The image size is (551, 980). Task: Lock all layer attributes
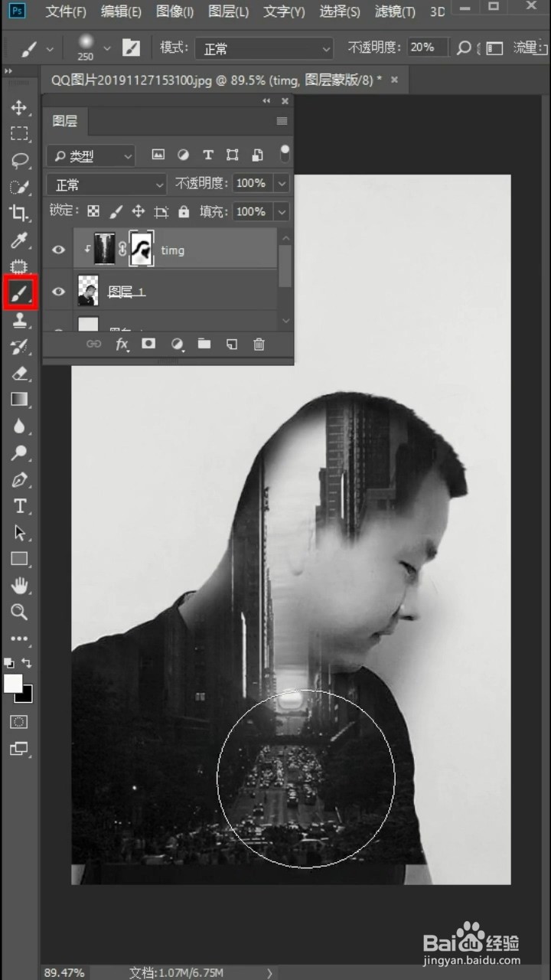pyautogui.click(x=184, y=211)
